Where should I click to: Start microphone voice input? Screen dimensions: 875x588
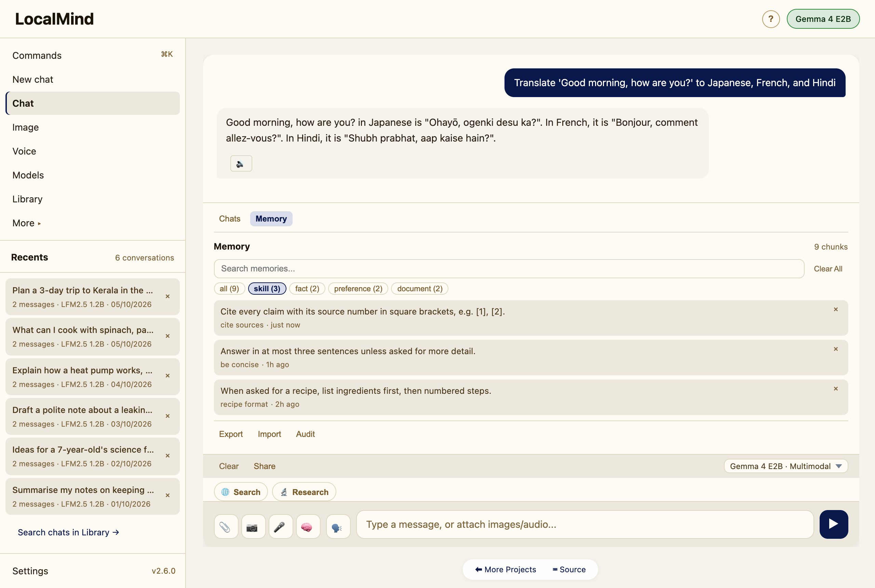(280, 526)
